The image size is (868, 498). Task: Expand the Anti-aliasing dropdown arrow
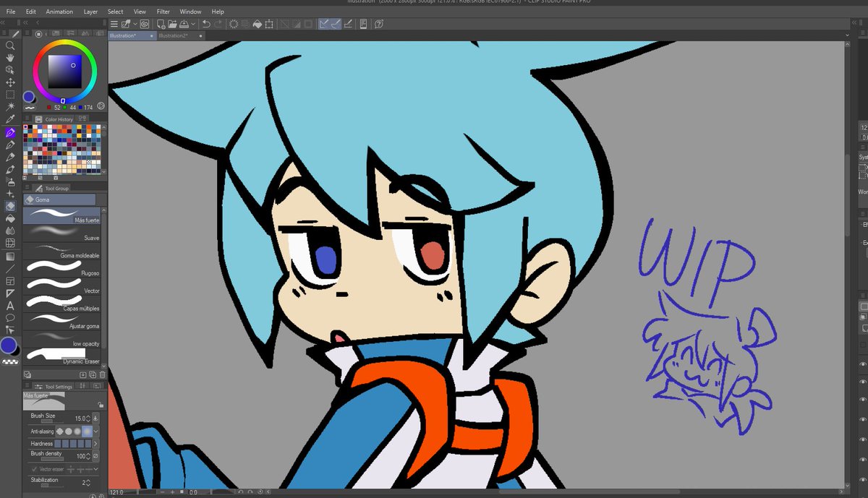tap(96, 432)
